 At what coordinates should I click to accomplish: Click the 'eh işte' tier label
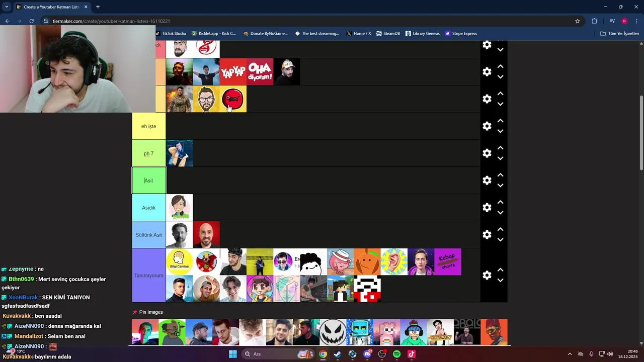click(x=149, y=126)
